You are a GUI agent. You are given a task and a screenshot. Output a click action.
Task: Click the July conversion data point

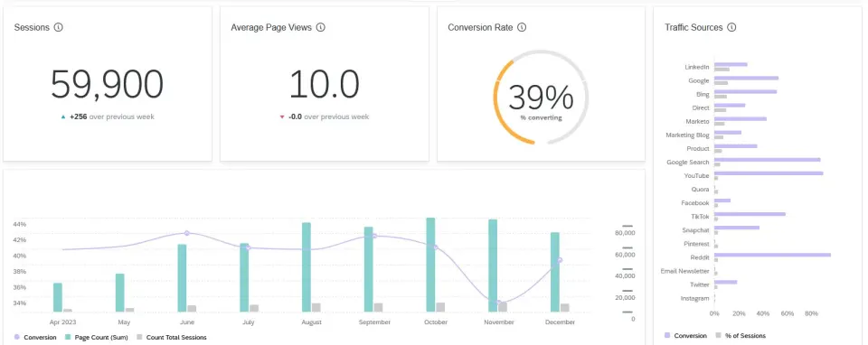[248, 247]
